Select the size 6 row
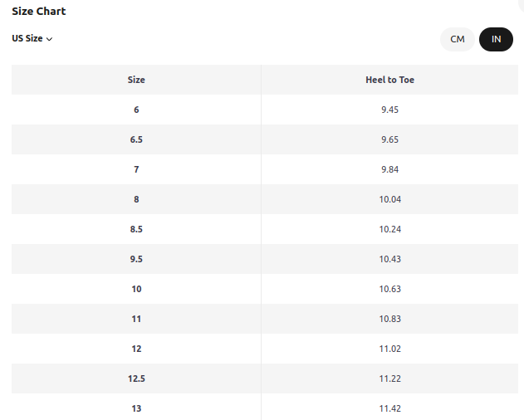The height and width of the screenshot is (420, 524). (265, 110)
